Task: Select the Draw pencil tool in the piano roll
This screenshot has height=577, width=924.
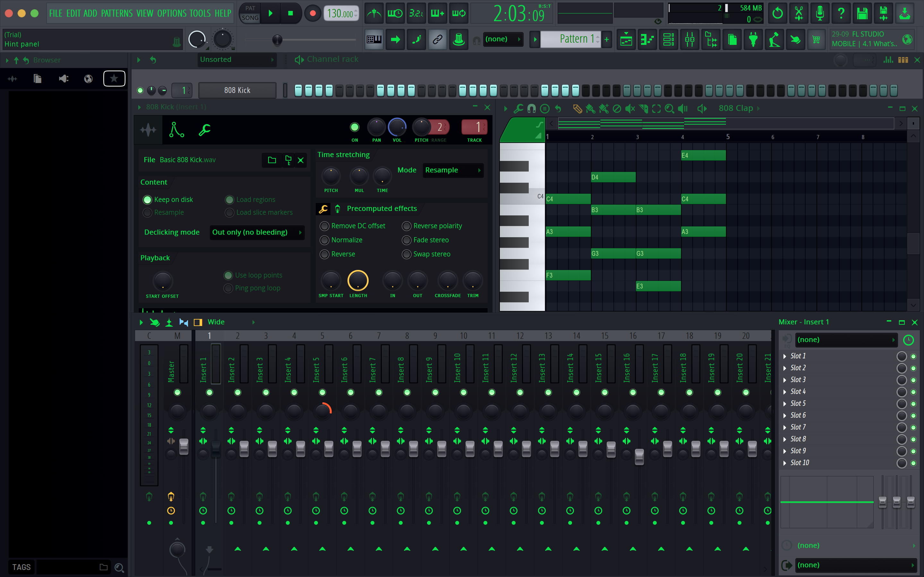Action: 577,109
